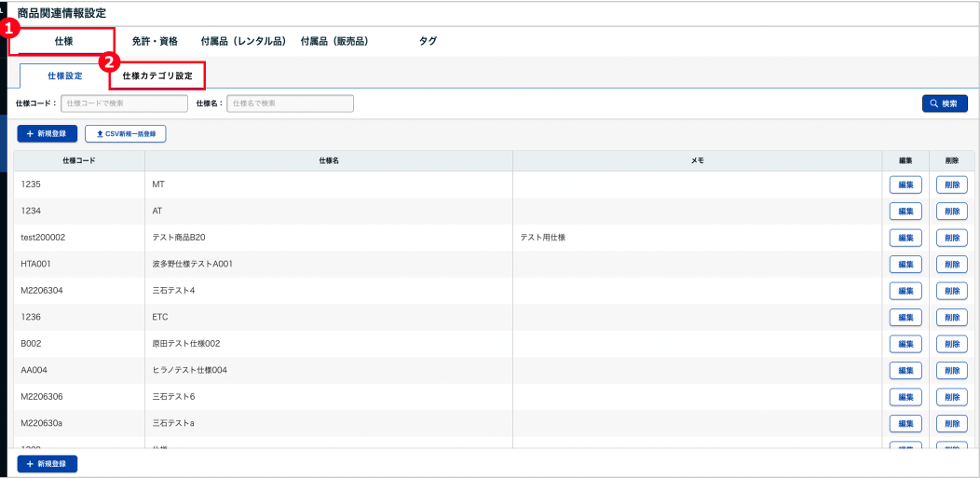
Task: Click CSV新規一括登録 upload button
Action: [126, 134]
